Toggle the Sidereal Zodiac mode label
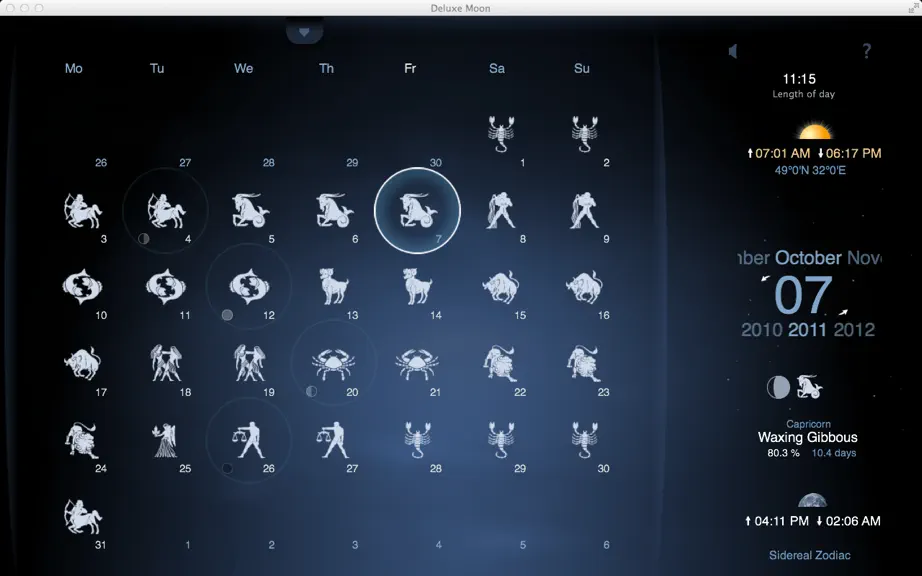This screenshot has height=576, width=922. pos(809,555)
